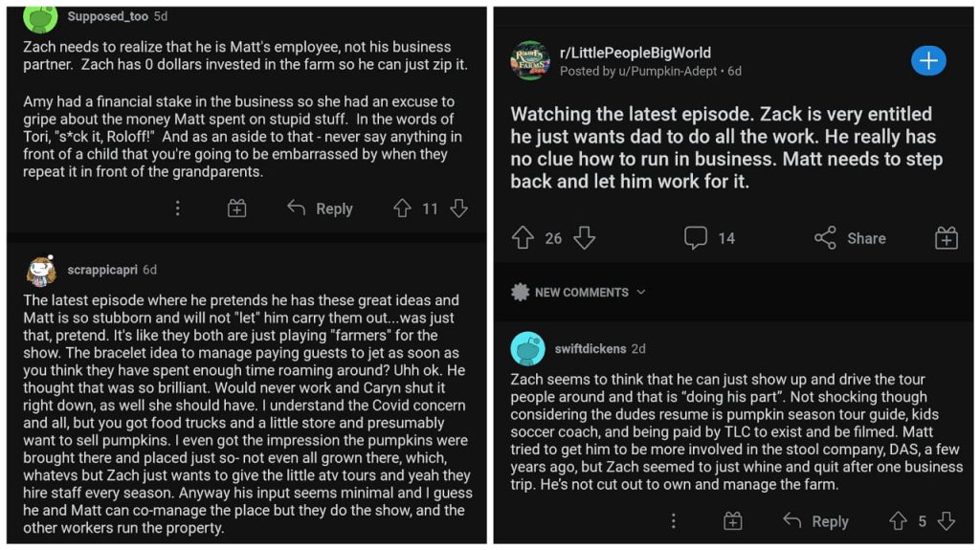Open more options on Supposed_too comment
The width and height of the screenshot is (980, 550).
177,209
